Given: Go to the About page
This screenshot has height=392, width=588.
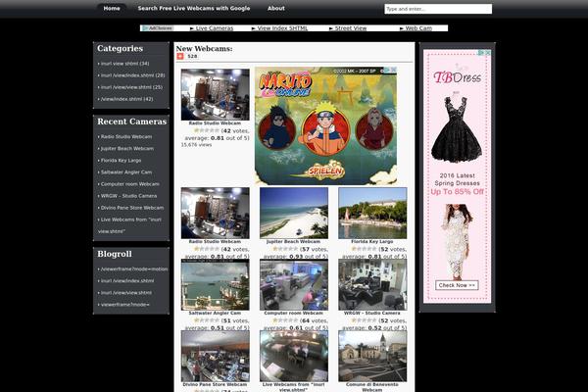Looking at the screenshot, I should 276,8.
